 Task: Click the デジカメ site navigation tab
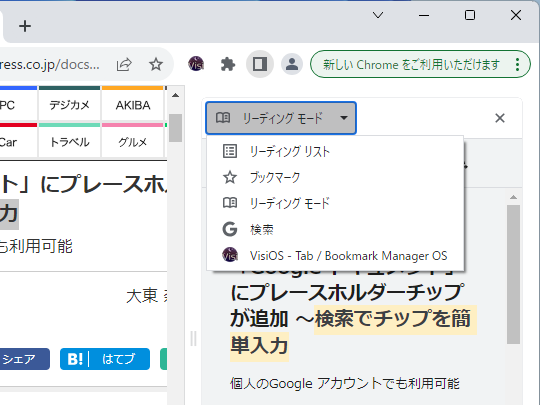click(69, 105)
